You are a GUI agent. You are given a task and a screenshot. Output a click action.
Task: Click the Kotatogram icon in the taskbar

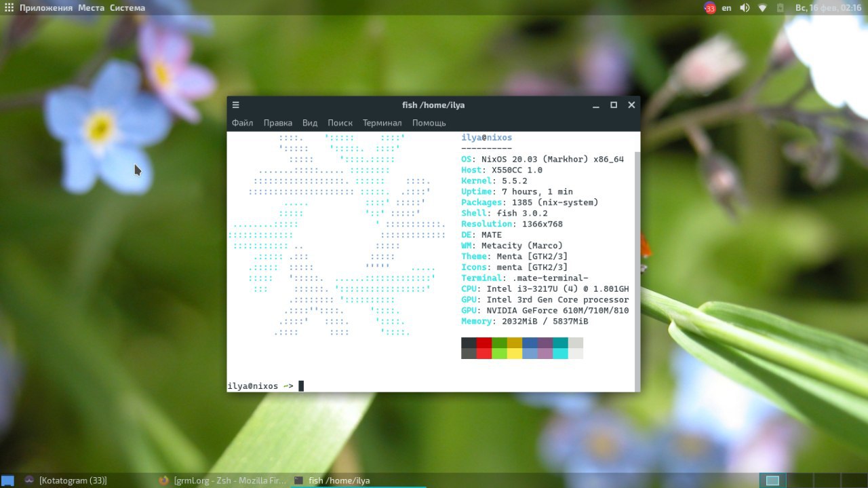28,481
